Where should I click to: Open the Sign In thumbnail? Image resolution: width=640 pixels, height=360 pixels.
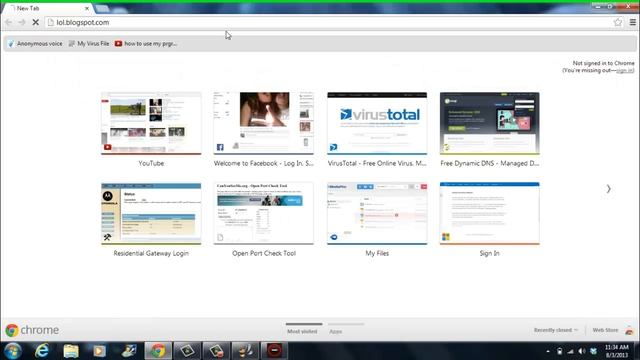tap(489, 213)
